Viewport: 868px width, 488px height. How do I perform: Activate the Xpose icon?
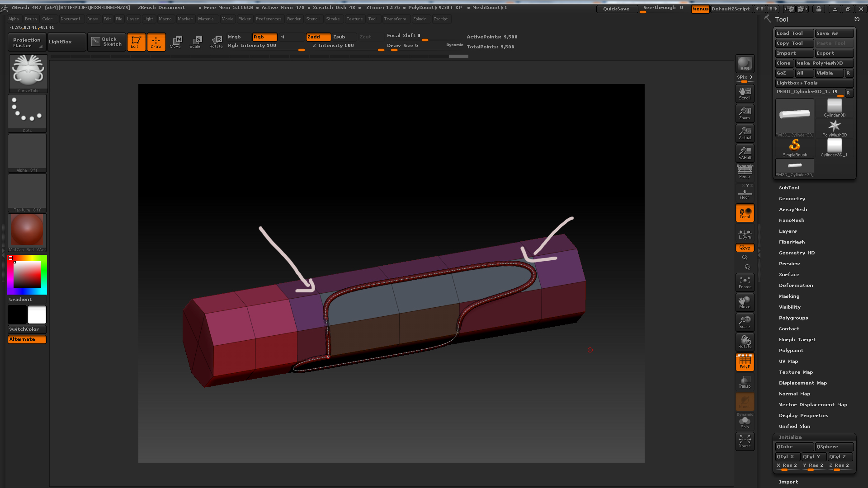click(745, 441)
